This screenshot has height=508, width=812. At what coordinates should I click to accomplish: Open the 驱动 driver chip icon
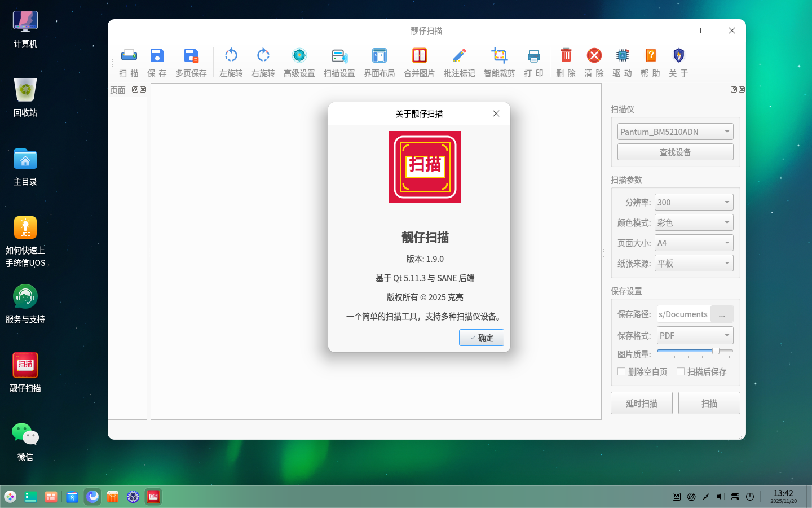click(623, 55)
